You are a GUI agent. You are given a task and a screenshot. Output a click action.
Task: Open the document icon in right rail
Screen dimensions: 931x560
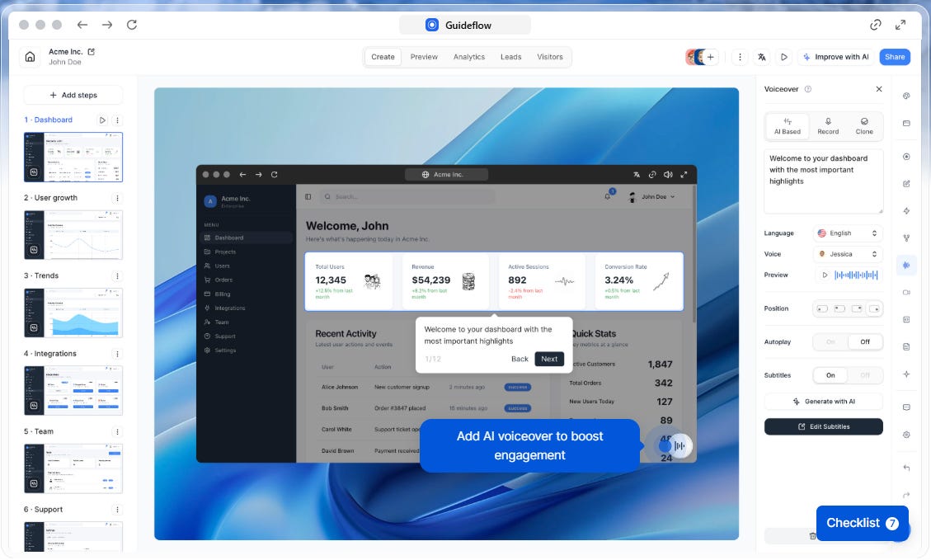coord(906,347)
